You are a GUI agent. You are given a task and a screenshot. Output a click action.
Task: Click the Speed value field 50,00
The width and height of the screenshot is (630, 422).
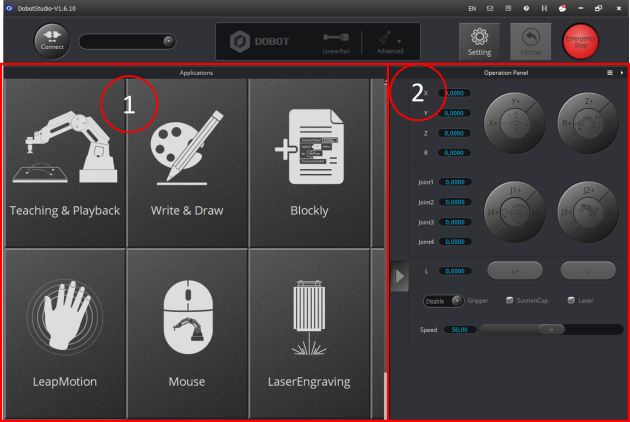click(460, 330)
